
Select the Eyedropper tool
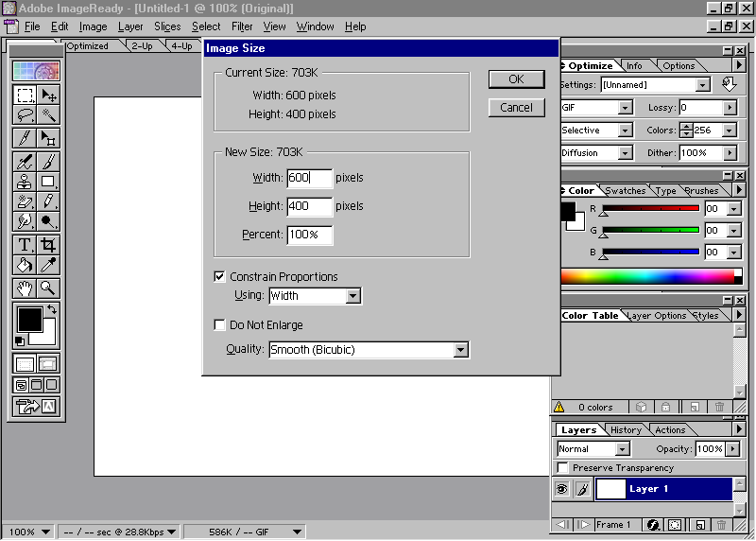pos(48,265)
